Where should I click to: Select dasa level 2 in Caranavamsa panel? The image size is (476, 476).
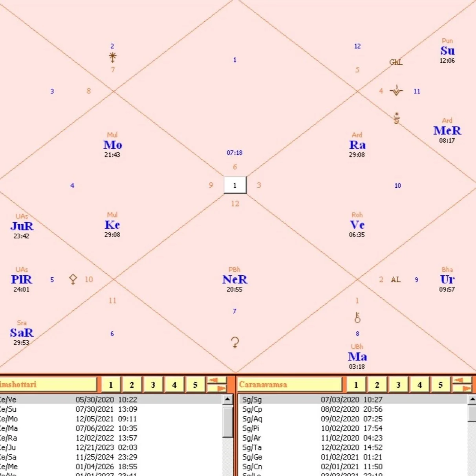tap(377, 384)
